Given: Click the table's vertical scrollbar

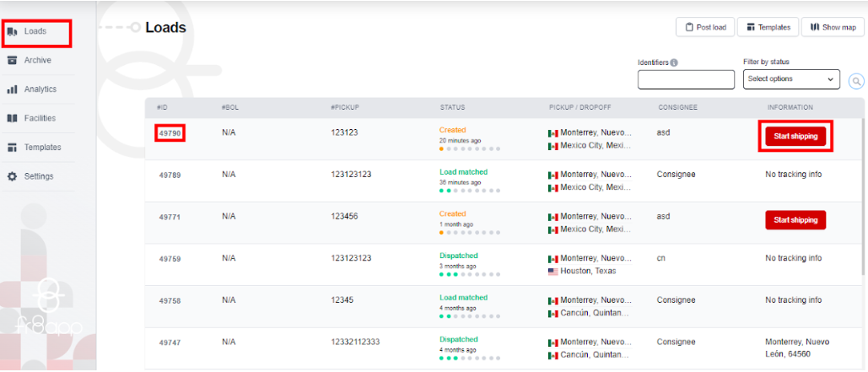Looking at the screenshot, I should pos(865,196).
